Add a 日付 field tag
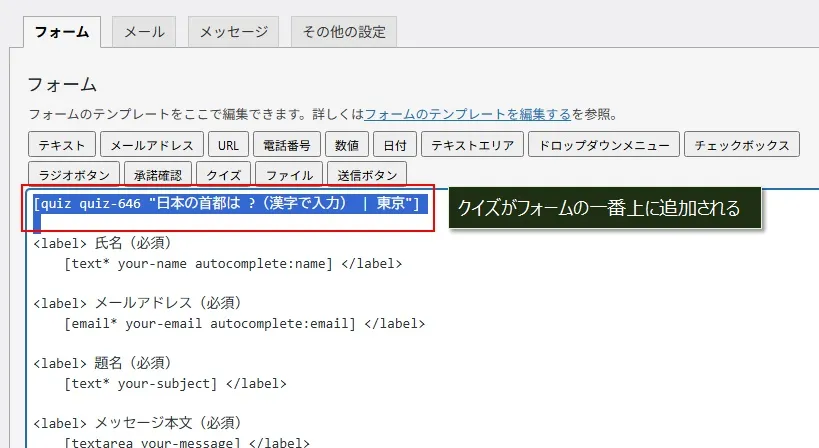 tap(396, 145)
